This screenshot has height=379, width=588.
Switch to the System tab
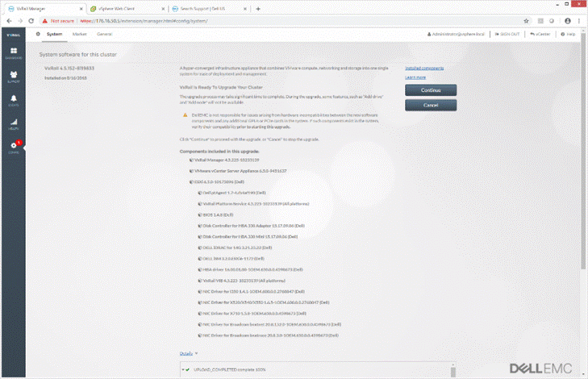coord(54,34)
